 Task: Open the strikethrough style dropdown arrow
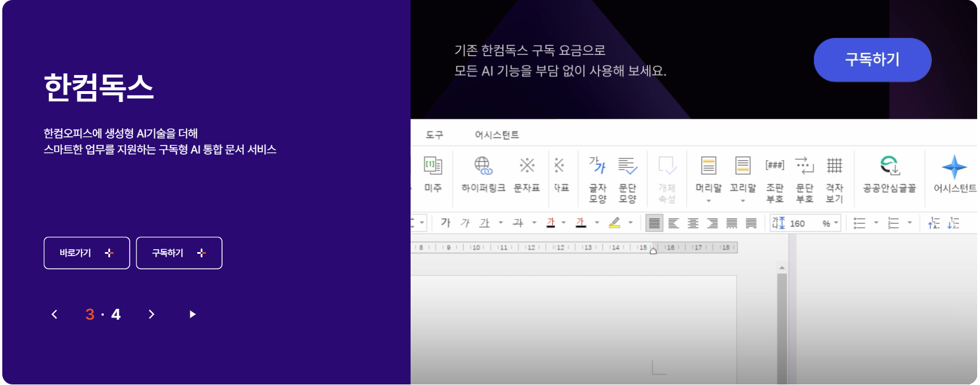[x=534, y=223]
